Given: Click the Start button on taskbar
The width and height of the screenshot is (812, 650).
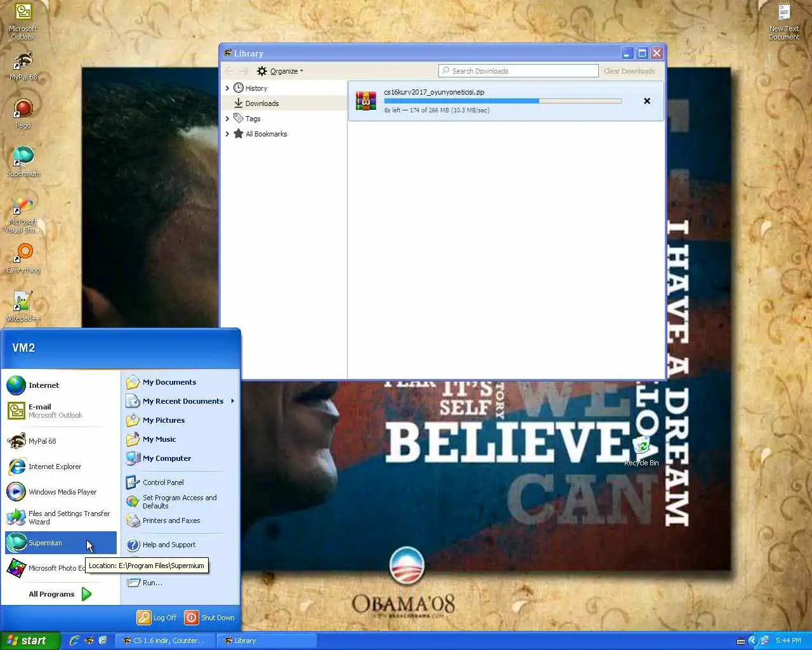Looking at the screenshot, I should [x=30, y=640].
